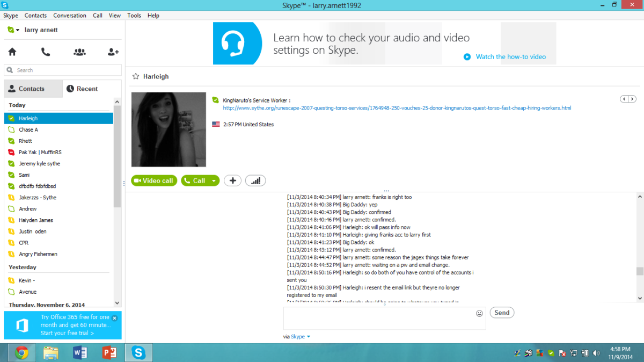Click the contact Search field

coord(63,70)
